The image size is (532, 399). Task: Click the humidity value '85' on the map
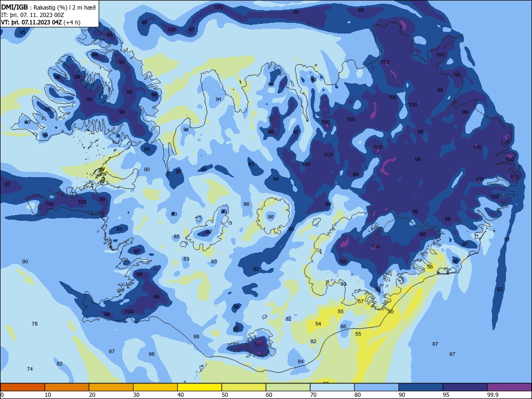[x=177, y=237]
